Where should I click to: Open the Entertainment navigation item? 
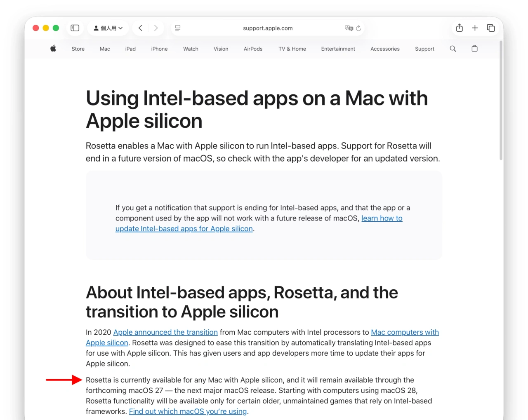[x=338, y=49]
